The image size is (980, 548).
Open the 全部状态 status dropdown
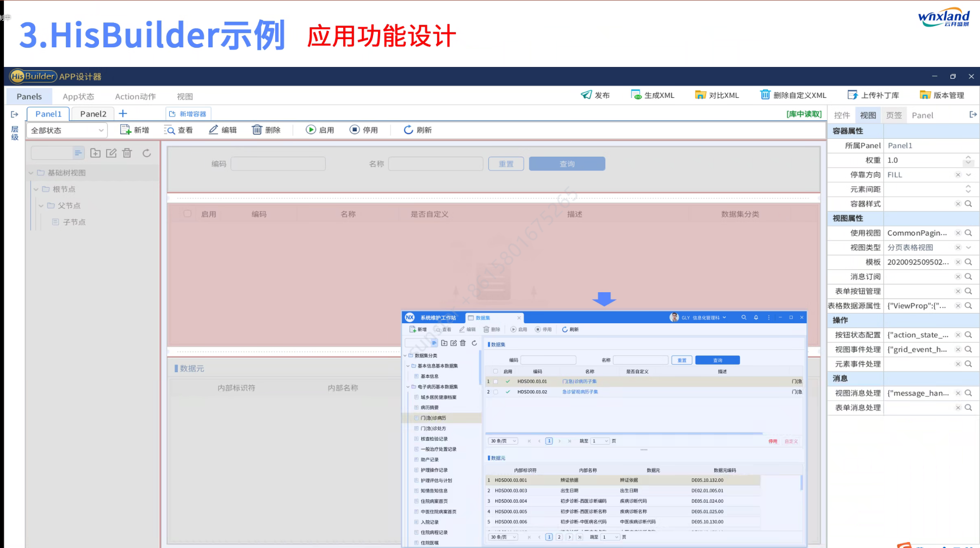(67, 130)
